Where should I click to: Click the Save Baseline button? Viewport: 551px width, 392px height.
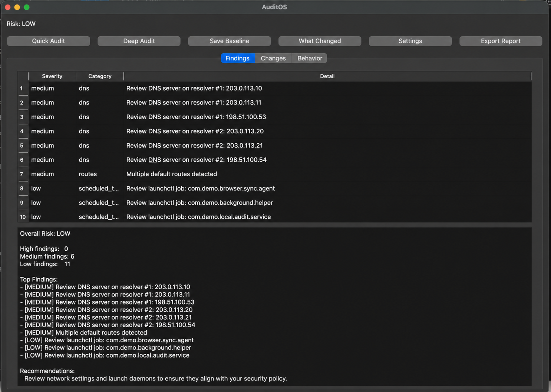(229, 41)
